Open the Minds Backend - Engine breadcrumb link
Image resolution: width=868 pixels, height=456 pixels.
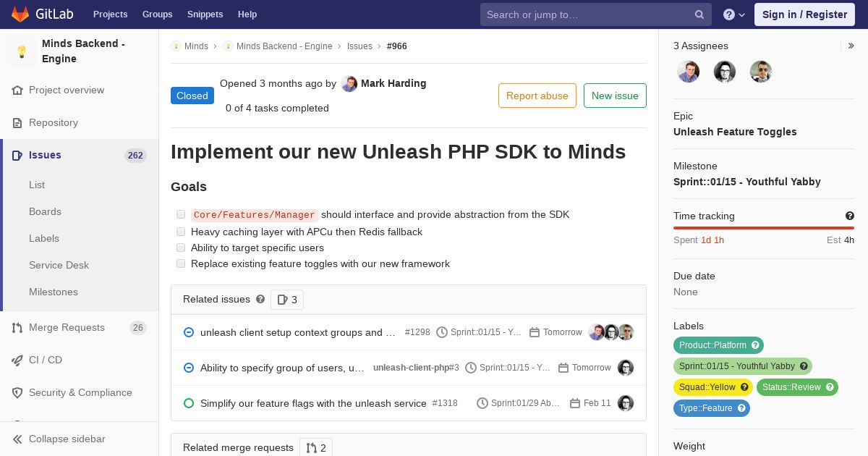point(284,46)
